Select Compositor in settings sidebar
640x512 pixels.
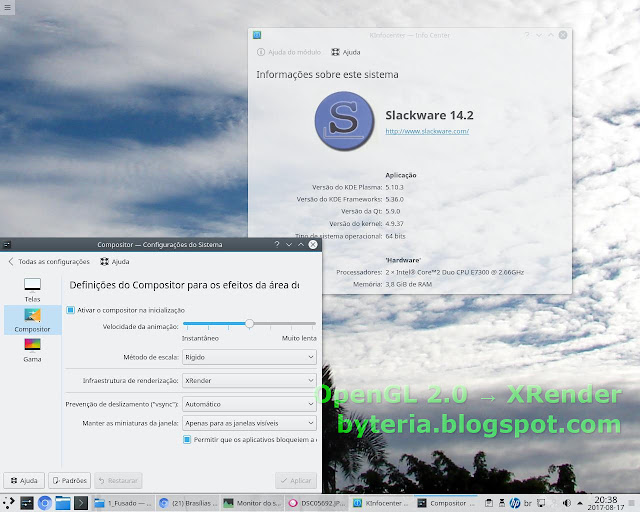32,320
